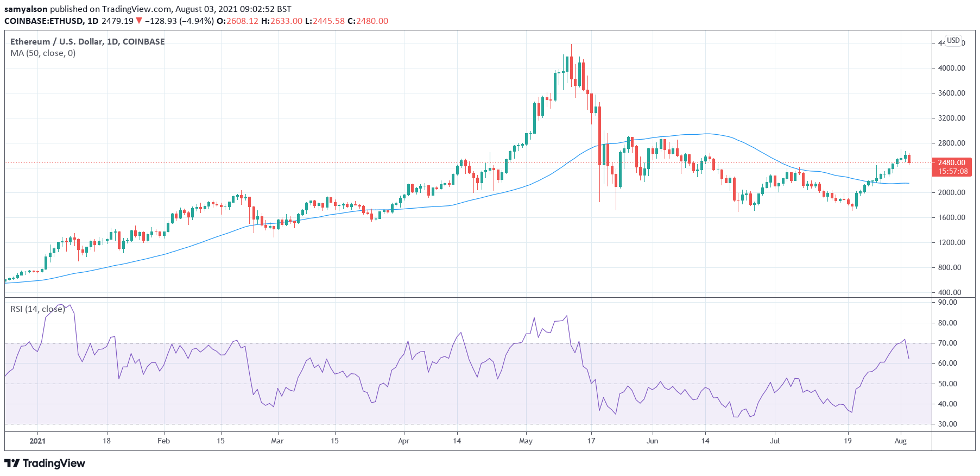Click the 70.00 RSI axis label
980x476 pixels.
[x=948, y=343]
